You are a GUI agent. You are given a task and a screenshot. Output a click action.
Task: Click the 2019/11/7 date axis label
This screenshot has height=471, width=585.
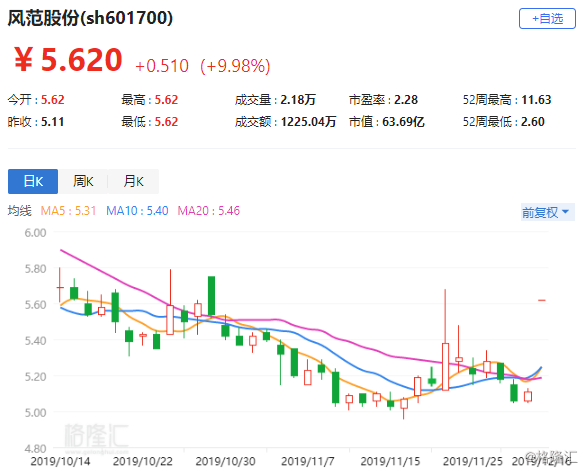click(308, 461)
